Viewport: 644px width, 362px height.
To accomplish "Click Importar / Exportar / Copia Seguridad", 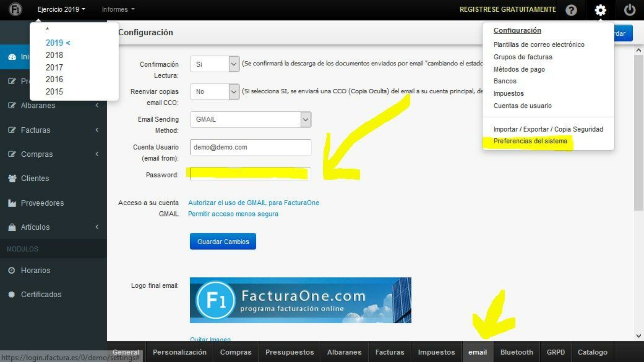I will pyautogui.click(x=548, y=129).
